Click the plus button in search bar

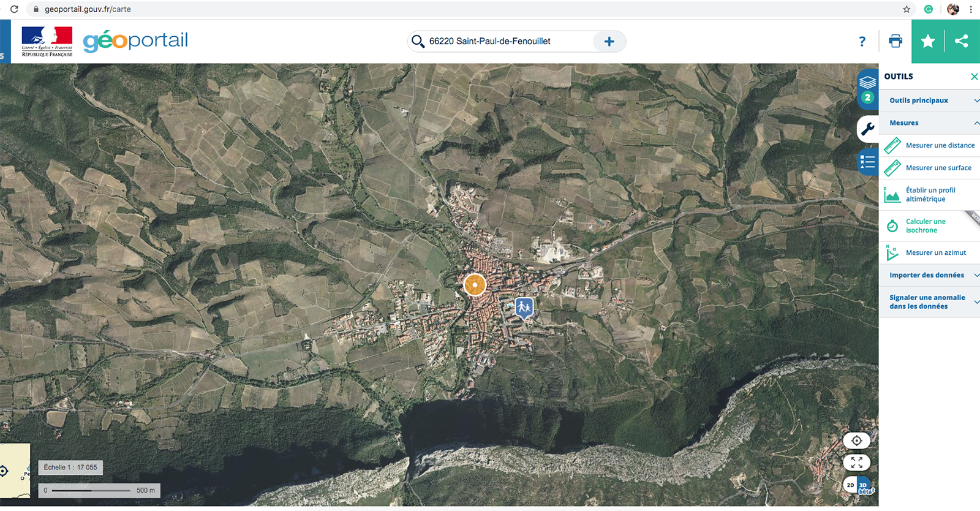[609, 41]
